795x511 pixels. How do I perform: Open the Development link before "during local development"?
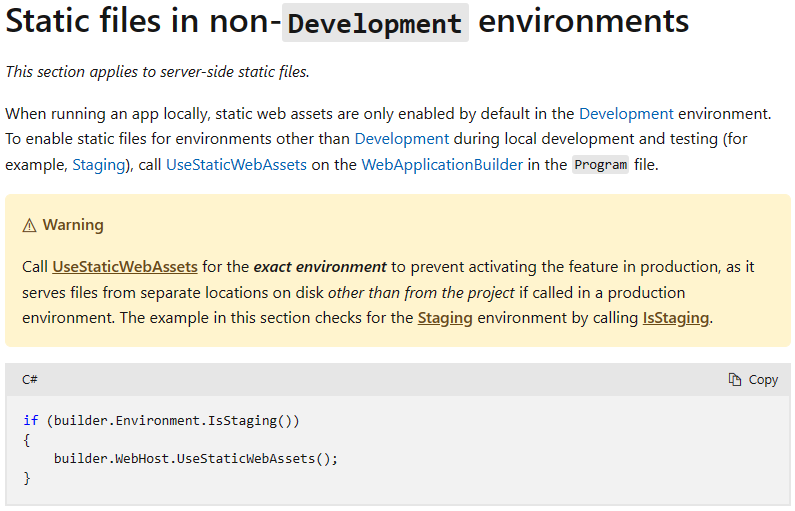point(401,139)
